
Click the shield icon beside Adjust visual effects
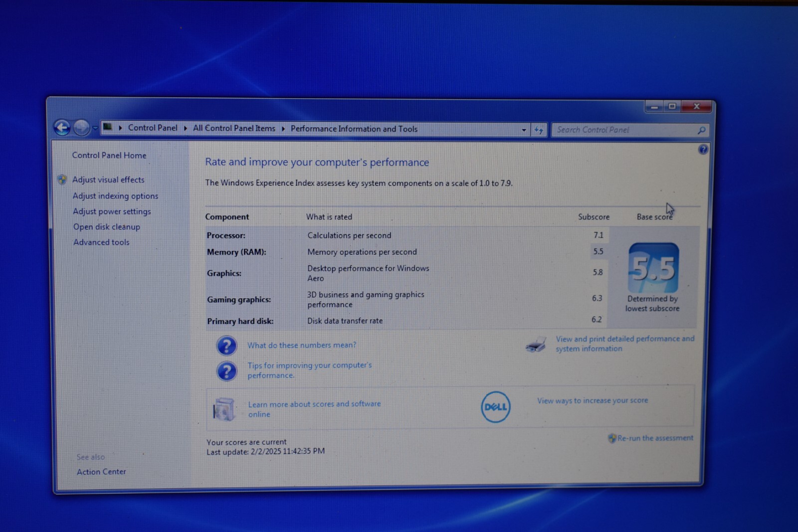coord(62,179)
